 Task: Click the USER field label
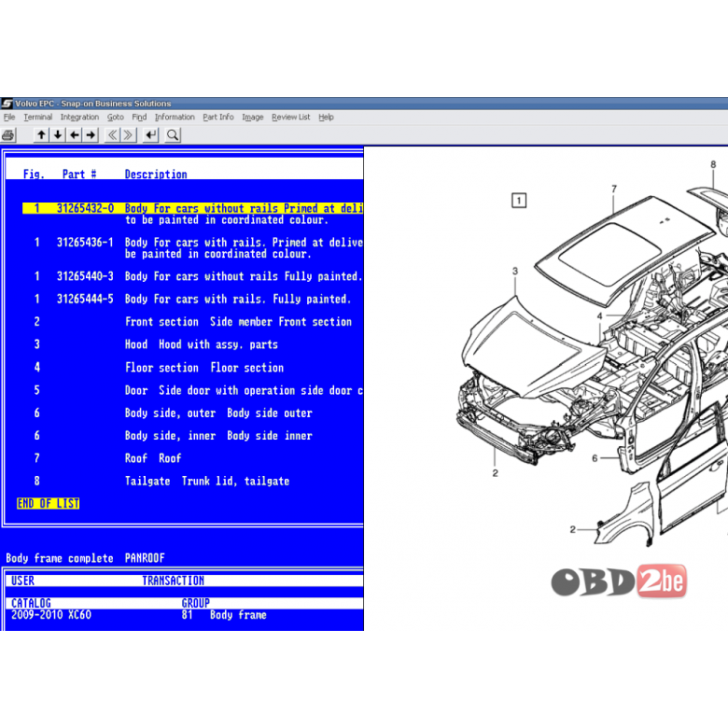point(22,581)
